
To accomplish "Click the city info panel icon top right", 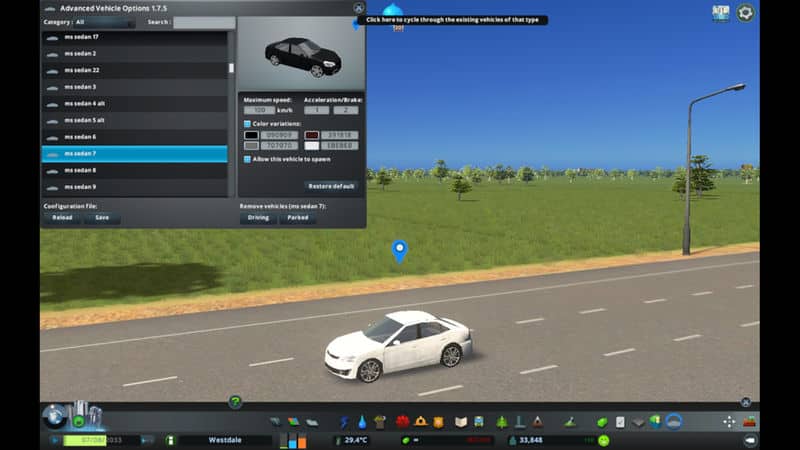I will [720, 13].
